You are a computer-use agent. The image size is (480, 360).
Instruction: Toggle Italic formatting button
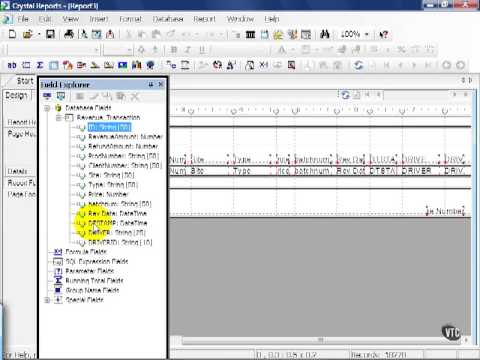[188, 50]
